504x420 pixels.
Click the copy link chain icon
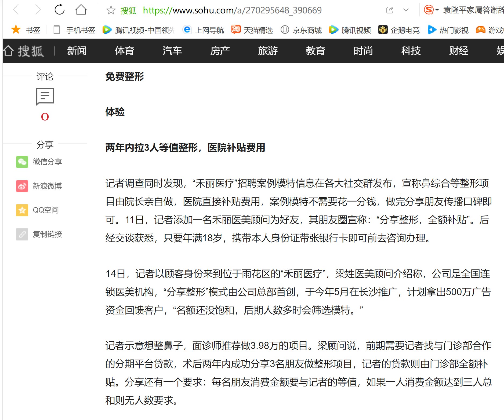pos(22,234)
